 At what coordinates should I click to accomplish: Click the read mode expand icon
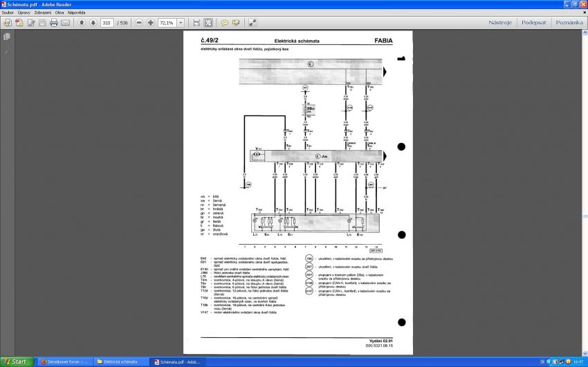(x=252, y=23)
